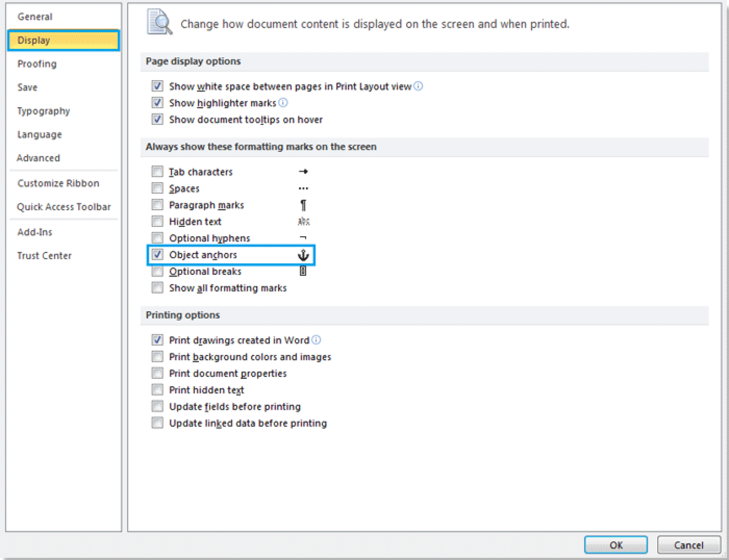729x560 pixels.
Task: Uncheck Show white space between pages
Action: point(157,85)
